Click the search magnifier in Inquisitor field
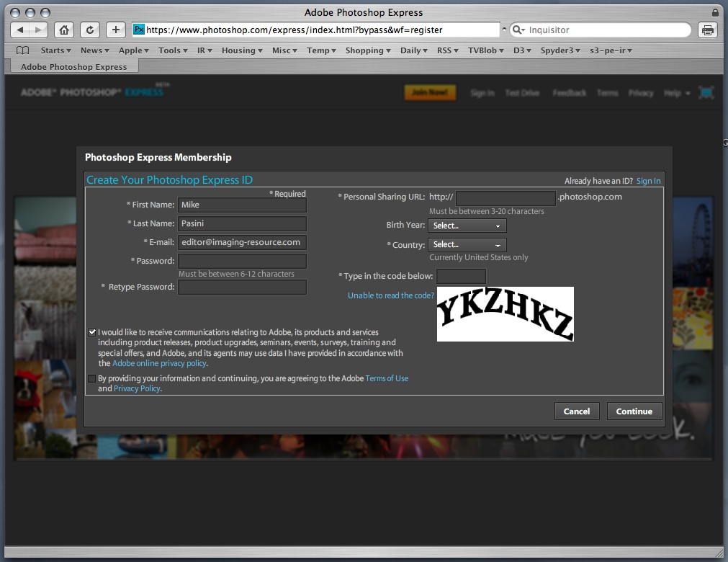 [518, 30]
